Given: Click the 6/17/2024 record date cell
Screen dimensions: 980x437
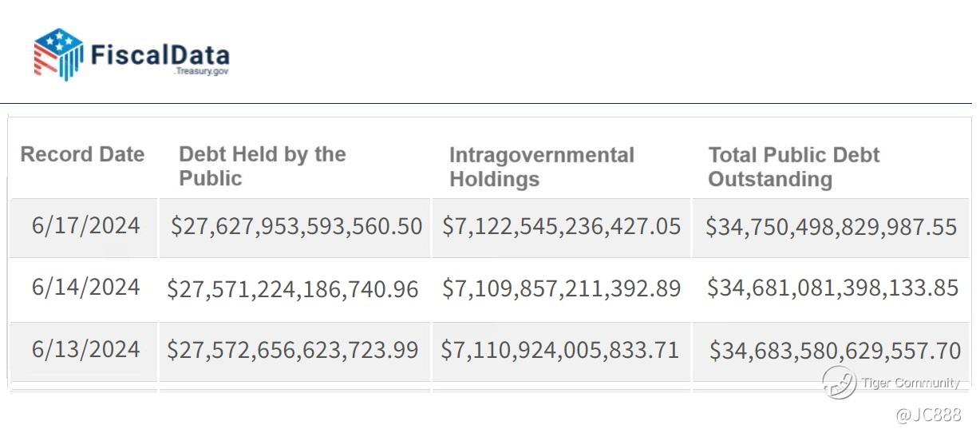Looking at the screenshot, I should (86, 225).
